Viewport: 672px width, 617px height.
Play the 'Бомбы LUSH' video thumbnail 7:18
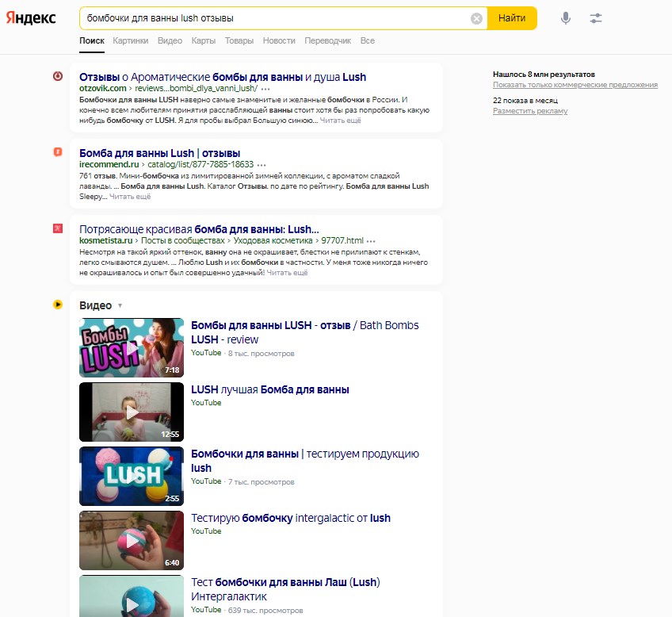pos(132,347)
